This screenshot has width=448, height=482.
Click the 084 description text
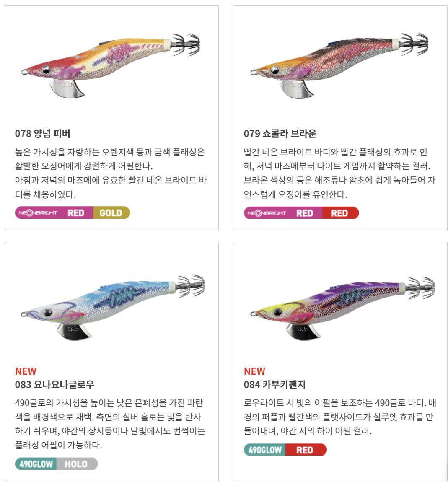[340, 417]
